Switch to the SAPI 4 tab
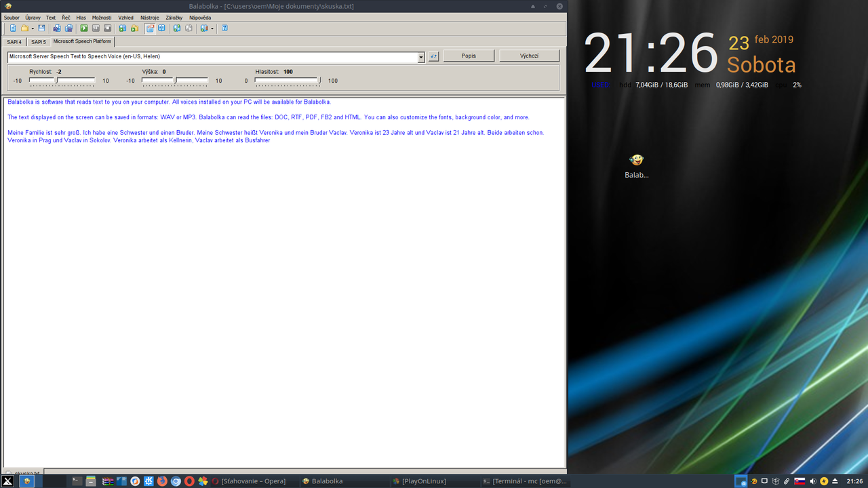The width and height of the screenshot is (868, 488). pyautogui.click(x=14, y=42)
